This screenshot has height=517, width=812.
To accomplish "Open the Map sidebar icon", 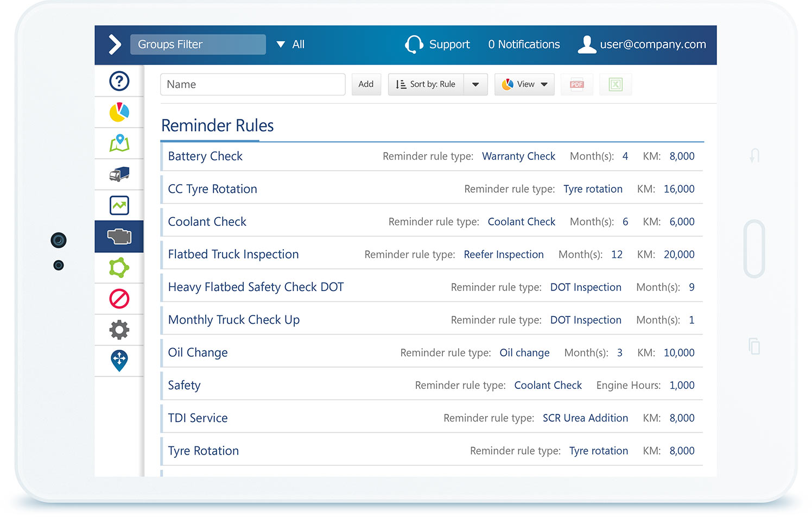I will click(119, 143).
